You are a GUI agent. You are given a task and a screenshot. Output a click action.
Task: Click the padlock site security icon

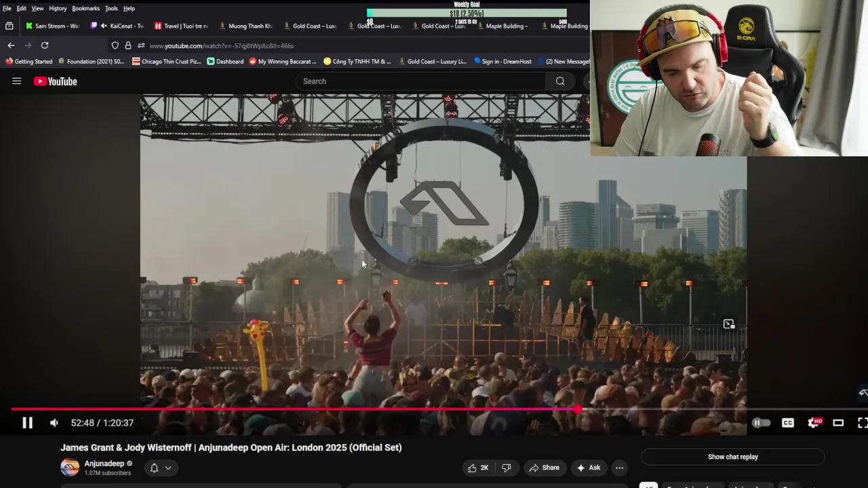(128, 45)
